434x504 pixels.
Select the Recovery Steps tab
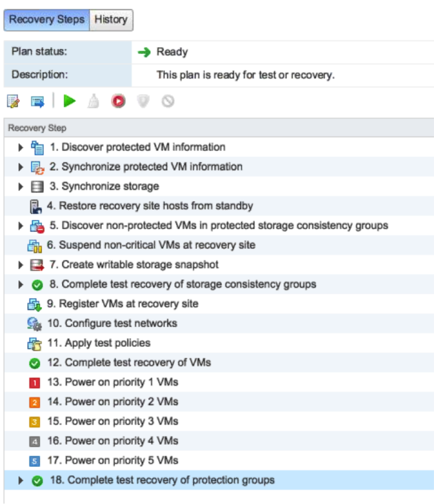click(47, 20)
